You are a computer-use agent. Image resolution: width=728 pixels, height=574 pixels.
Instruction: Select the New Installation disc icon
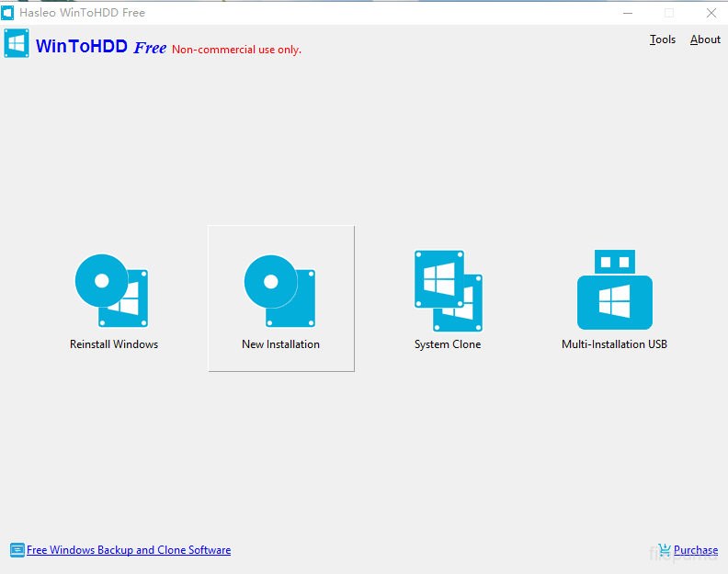(x=279, y=290)
